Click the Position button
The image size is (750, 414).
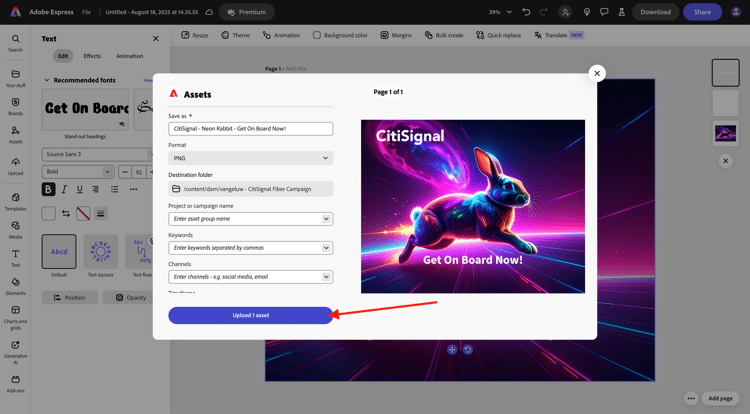pyautogui.click(x=70, y=297)
